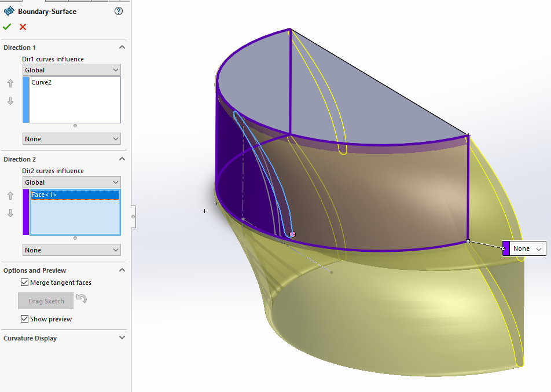
Task: Accept the Boundary-Surface with green checkmark
Action: (7, 27)
